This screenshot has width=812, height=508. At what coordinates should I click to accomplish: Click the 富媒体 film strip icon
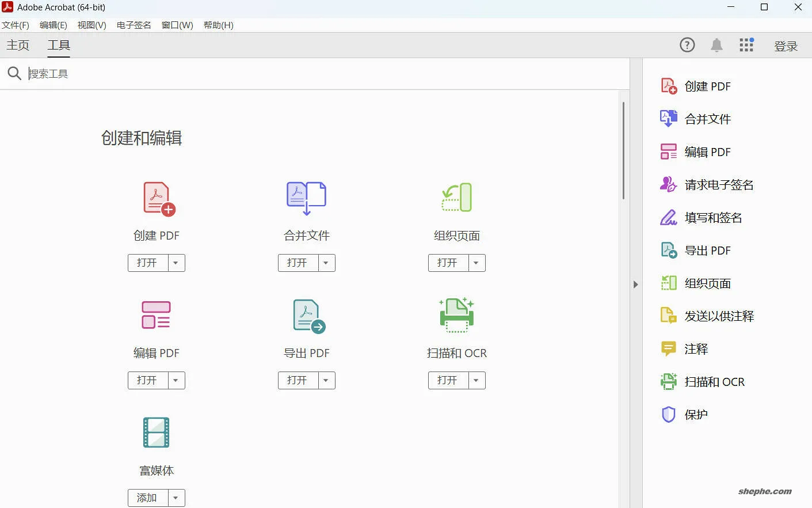click(156, 433)
